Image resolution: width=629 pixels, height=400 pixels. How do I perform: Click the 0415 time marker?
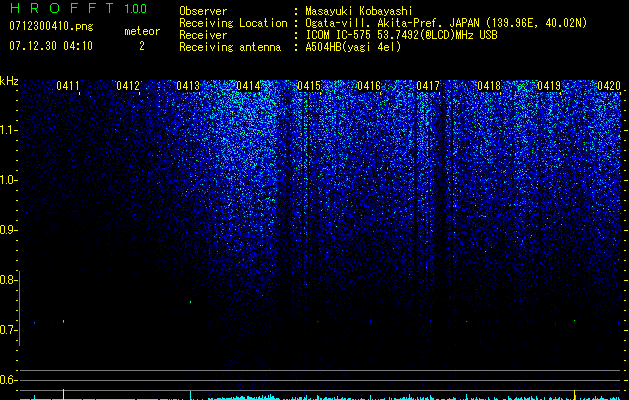pos(309,86)
